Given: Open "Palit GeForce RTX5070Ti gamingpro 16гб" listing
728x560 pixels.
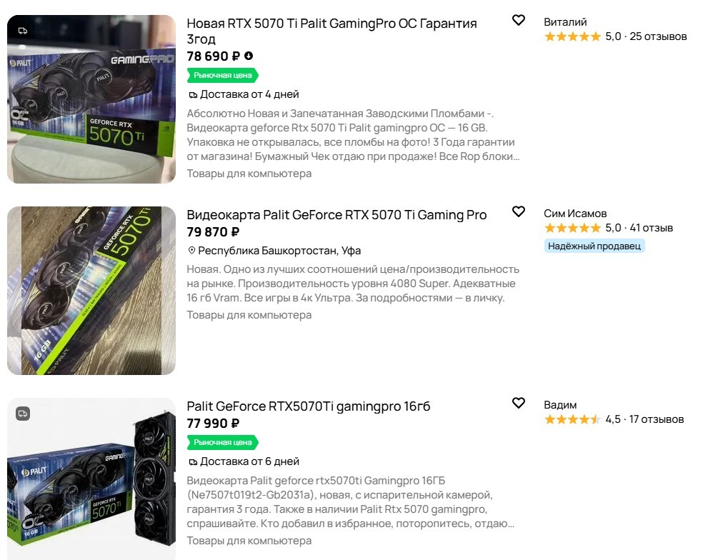Looking at the screenshot, I should (x=309, y=406).
